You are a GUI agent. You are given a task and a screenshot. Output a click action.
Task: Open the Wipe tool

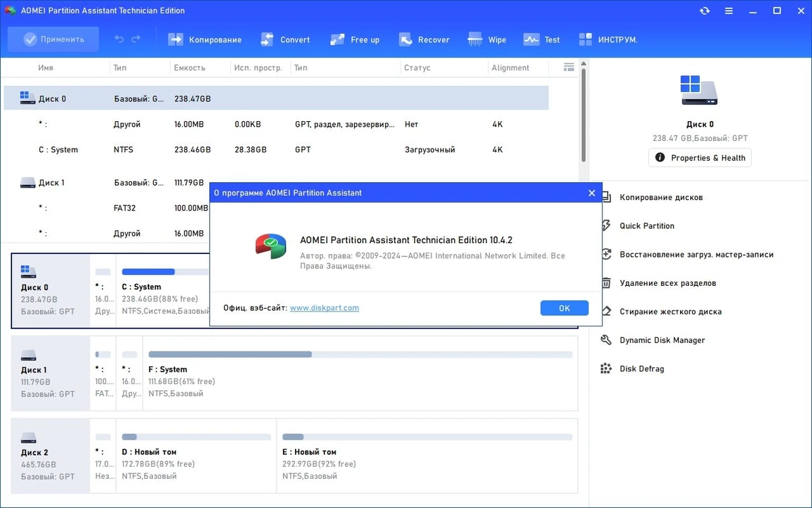pos(487,39)
